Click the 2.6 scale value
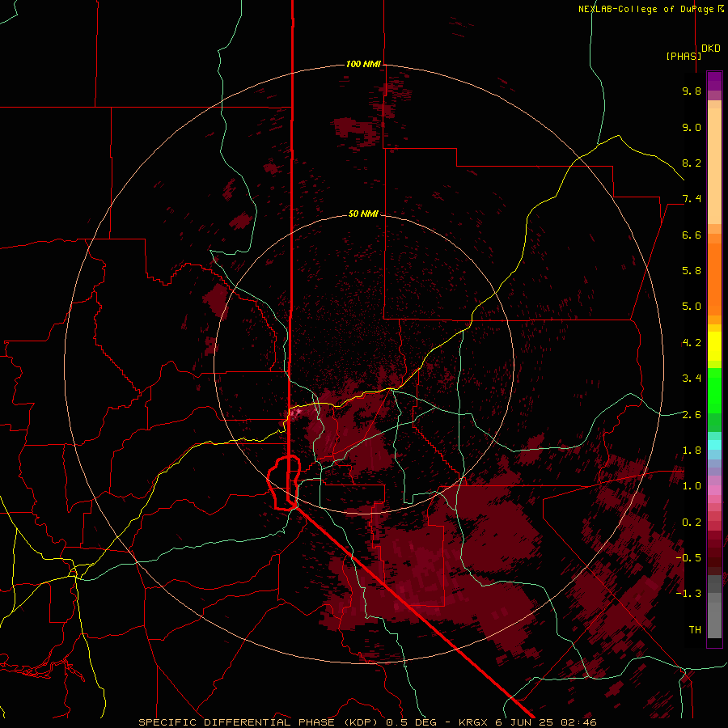Screen dimensions: 728x728 pos(692,415)
